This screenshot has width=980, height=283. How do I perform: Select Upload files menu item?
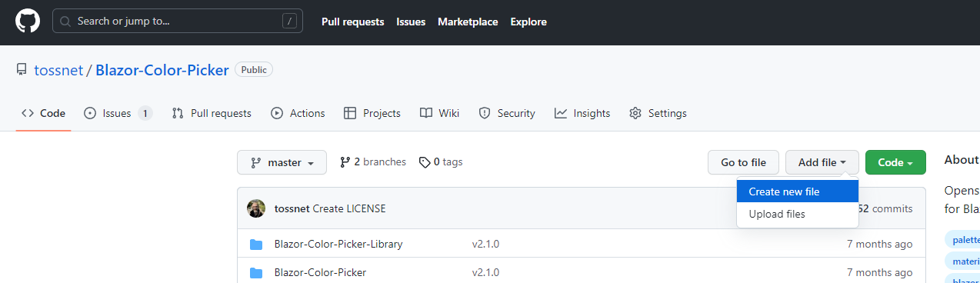tap(798, 214)
